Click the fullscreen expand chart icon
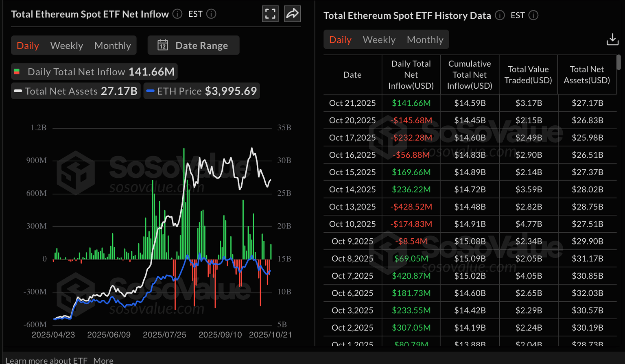 pyautogui.click(x=270, y=14)
